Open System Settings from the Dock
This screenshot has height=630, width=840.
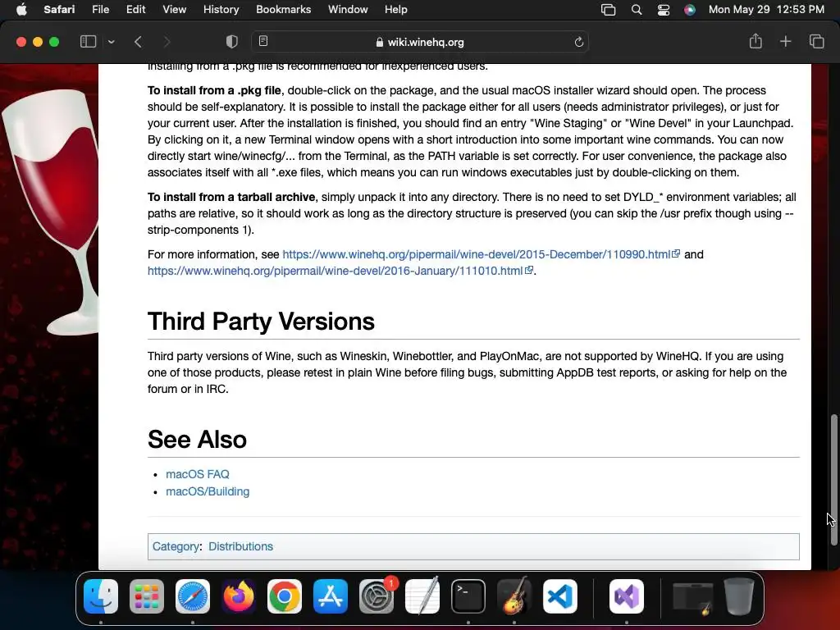[x=377, y=596]
